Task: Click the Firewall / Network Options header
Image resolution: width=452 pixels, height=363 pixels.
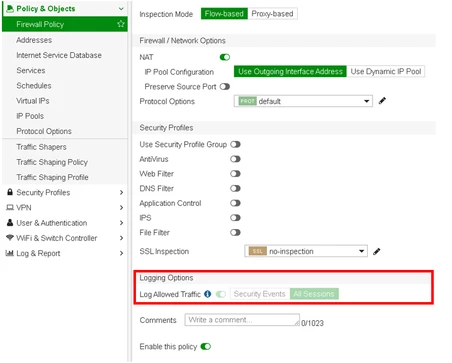Action: [284, 41]
